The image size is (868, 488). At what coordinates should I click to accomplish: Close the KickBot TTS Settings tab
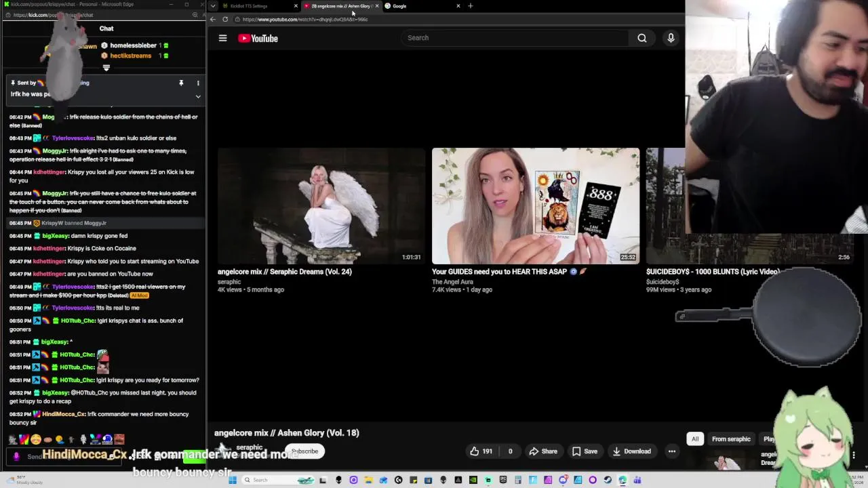296,6
